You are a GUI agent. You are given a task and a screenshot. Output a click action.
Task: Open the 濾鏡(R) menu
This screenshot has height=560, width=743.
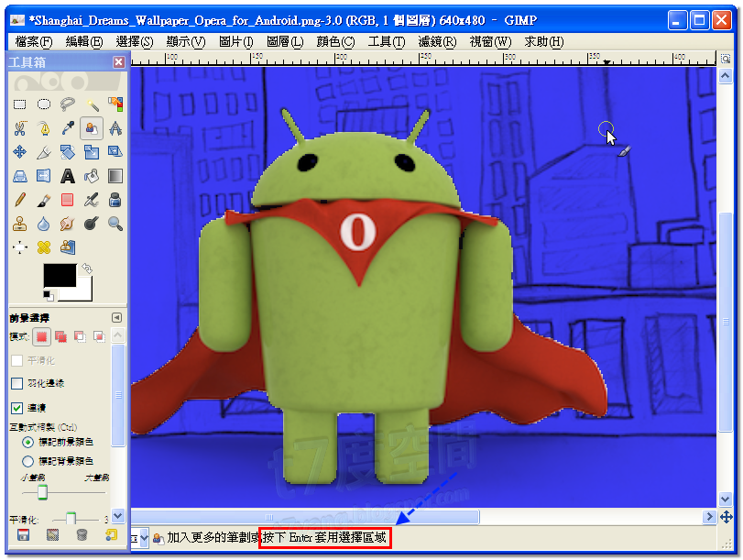pyautogui.click(x=437, y=42)
